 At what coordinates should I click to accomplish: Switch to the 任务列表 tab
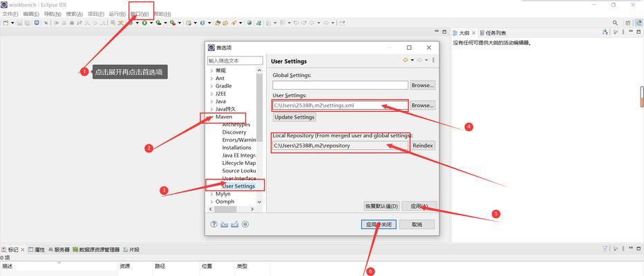493,33
